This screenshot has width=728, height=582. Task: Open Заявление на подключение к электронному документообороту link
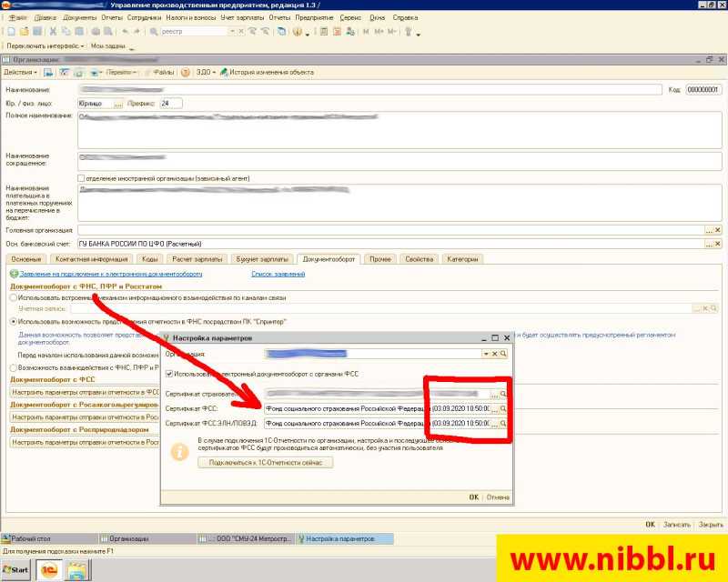tap(111, 274)
